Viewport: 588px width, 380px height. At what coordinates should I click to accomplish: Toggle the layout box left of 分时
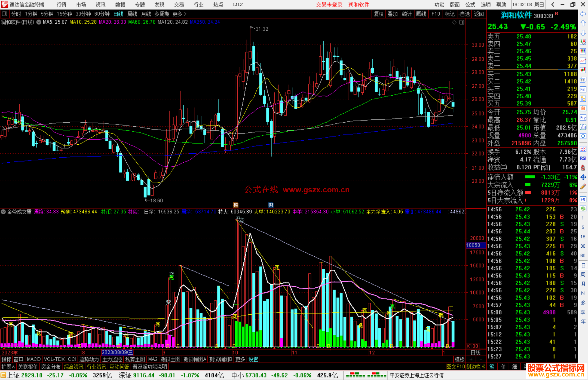tap(5, 14)
